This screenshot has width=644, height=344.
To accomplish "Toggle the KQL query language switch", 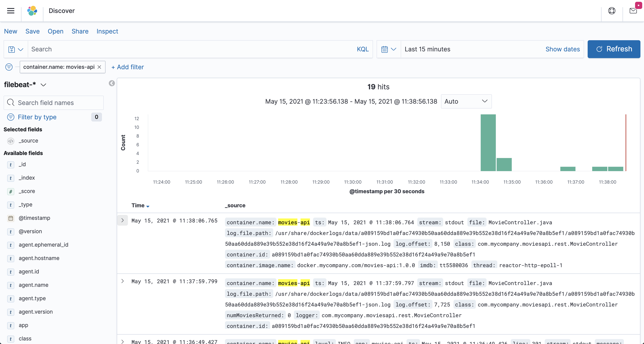I will tap(362, 49).
